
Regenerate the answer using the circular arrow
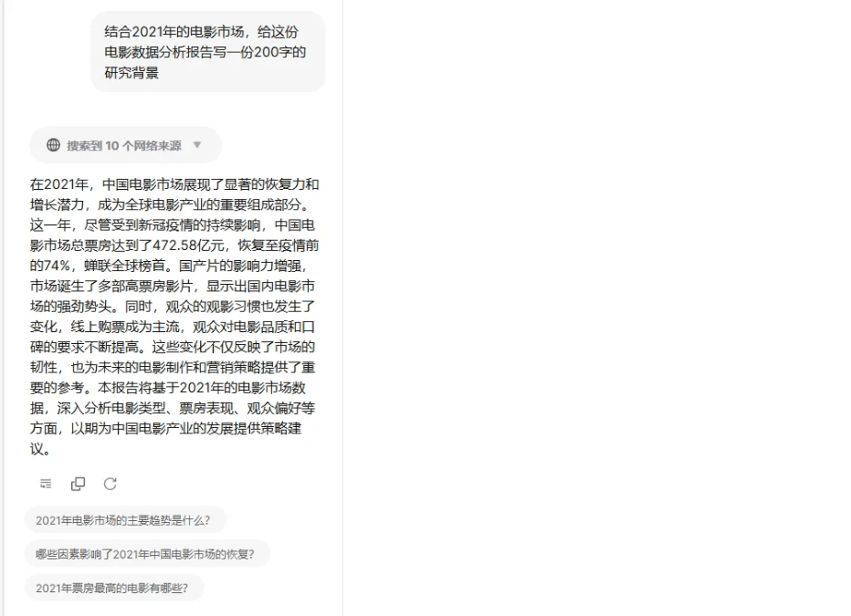coord(110,484)
